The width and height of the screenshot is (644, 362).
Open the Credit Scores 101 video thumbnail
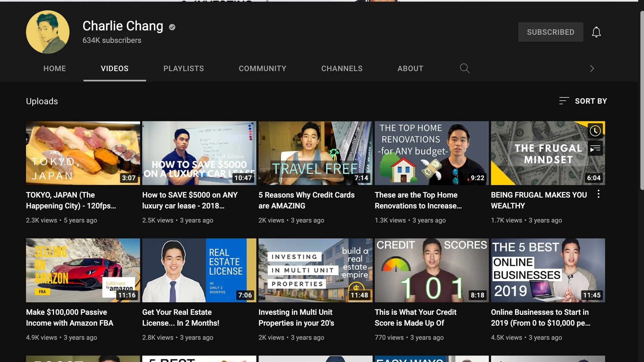click(431, 270)
